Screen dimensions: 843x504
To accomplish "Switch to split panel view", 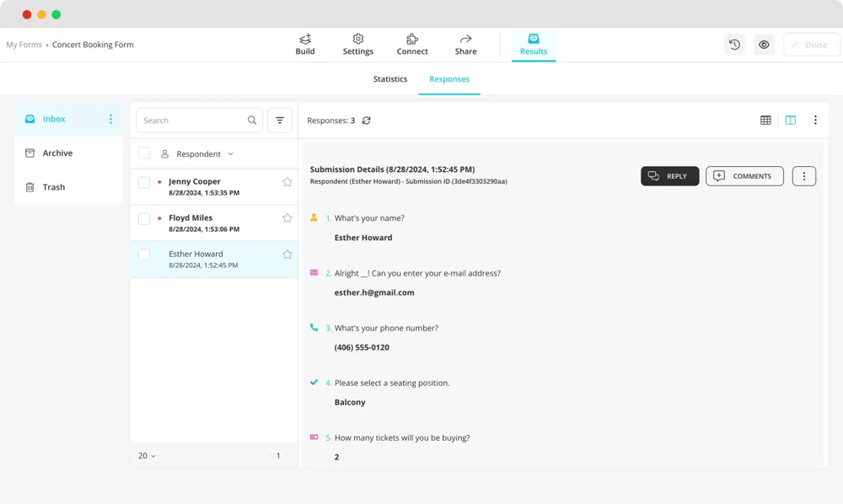I will coord(791,121).
